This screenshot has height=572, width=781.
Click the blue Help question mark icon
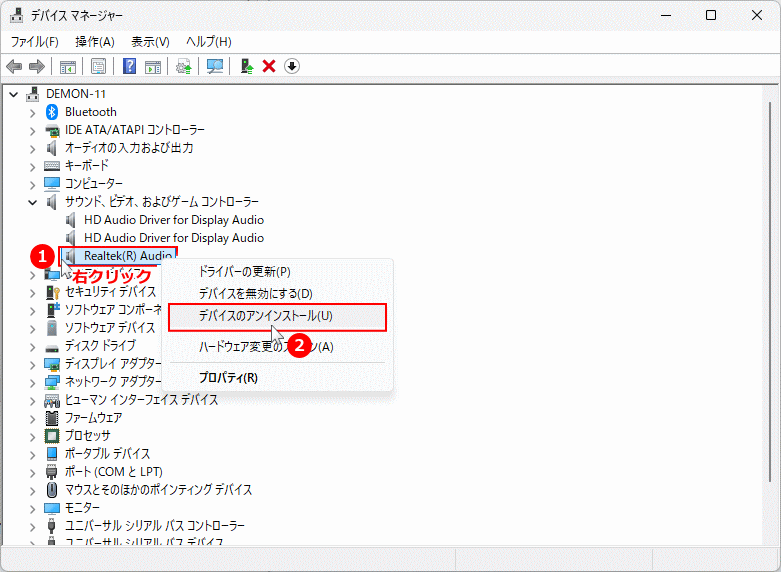tap(130, 66)
